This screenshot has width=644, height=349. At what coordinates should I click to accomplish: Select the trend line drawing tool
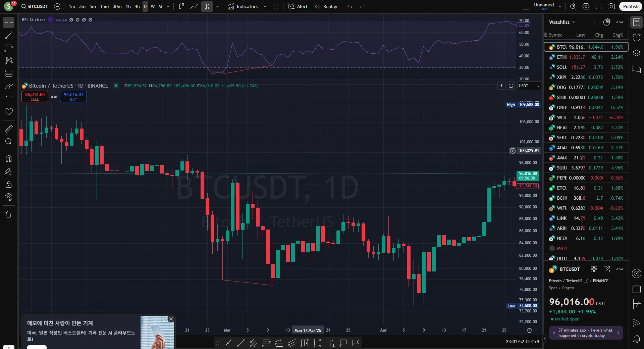(9, 35)
